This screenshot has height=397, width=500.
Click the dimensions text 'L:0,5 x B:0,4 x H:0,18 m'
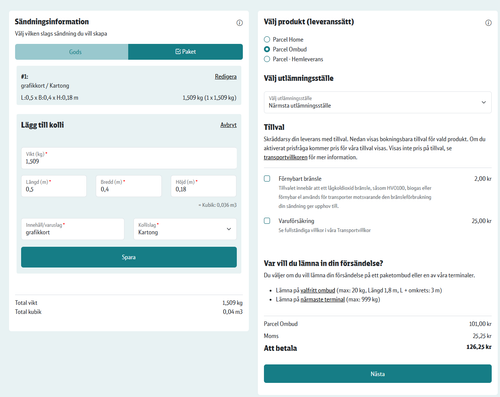[50, 98]
